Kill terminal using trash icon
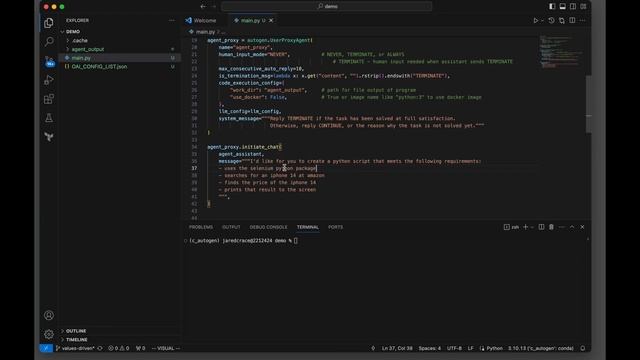Viewport: 640px width, 360px height. [551, 227]
